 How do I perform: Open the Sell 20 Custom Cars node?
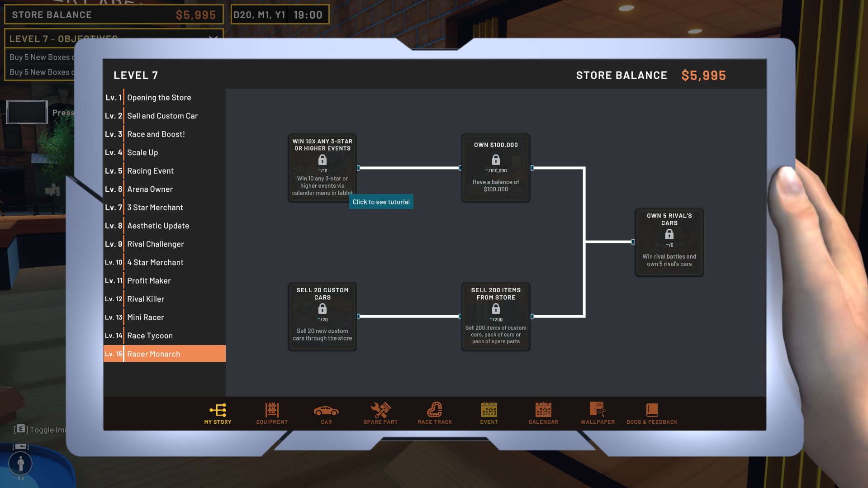(322, 316)
